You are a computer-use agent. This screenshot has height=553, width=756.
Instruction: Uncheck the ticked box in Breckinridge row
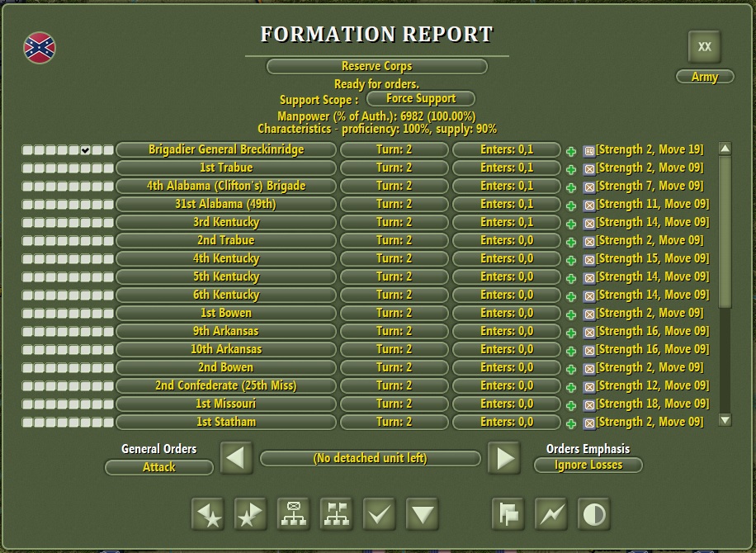[85, 150]
